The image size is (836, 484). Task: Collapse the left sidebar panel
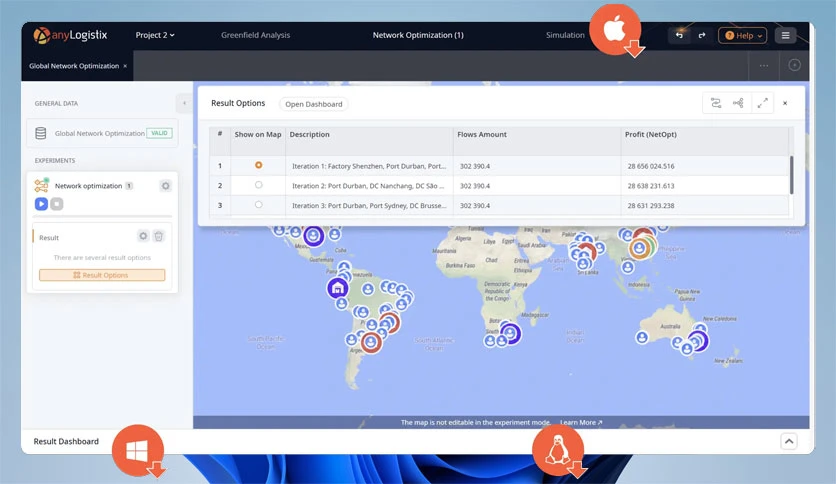[184, 103]
